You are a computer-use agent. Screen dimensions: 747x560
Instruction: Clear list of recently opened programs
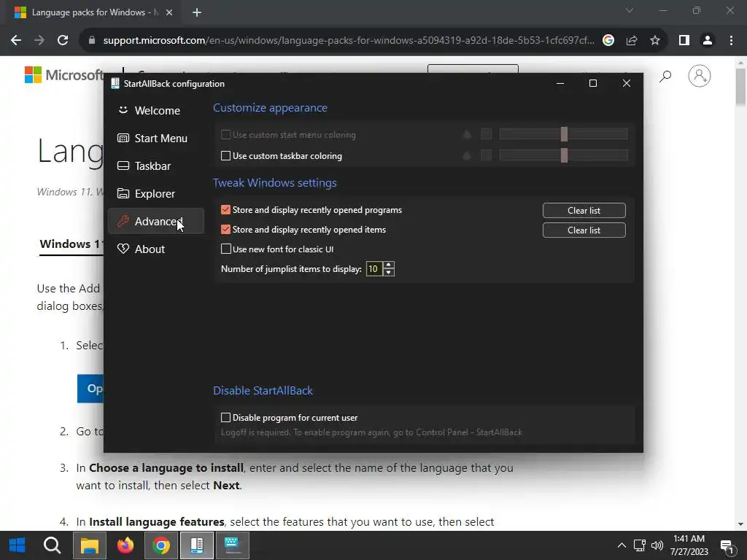click(584, 211)
